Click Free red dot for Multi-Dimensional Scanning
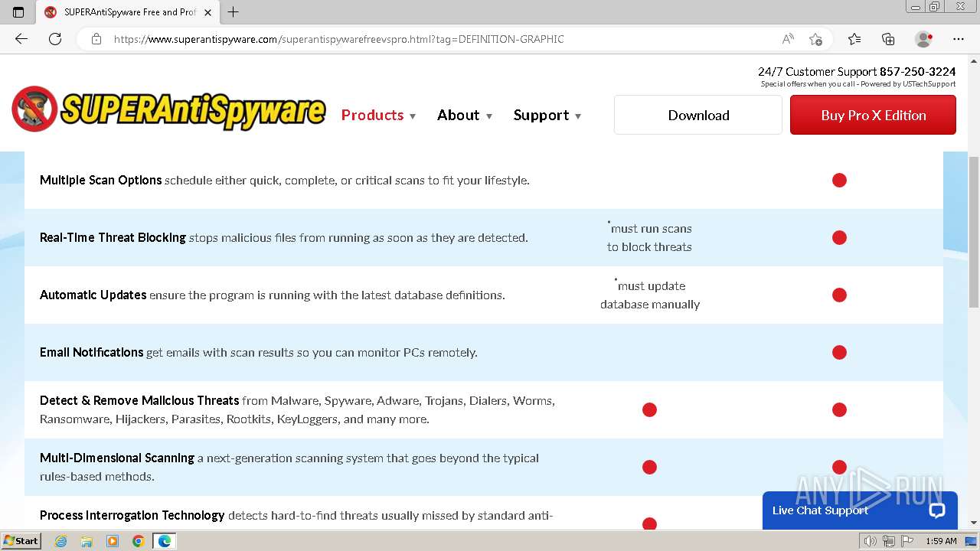Screen dimensions: 980x551 coord(649,467)
